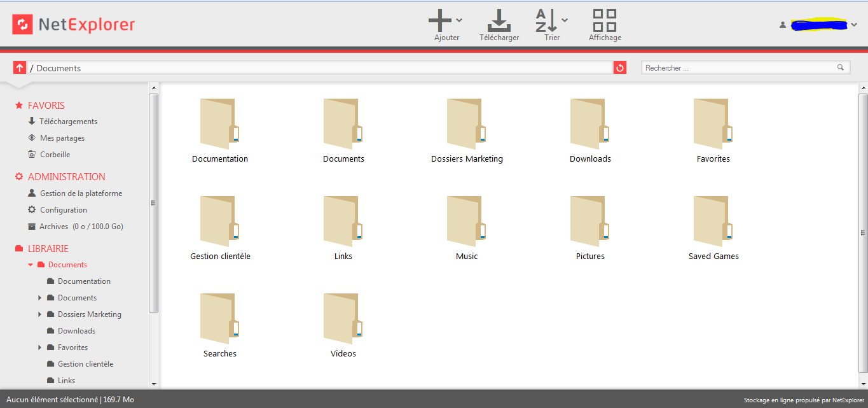Collapse the Documents library root node
Screen dimensions: 868x408
[31, 265]
